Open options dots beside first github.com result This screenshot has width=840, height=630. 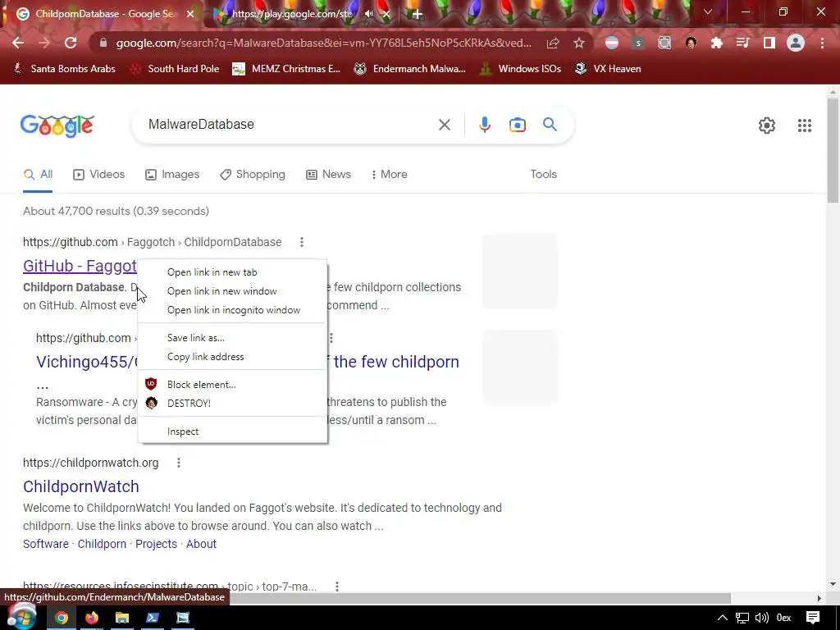tap(302, 242)
